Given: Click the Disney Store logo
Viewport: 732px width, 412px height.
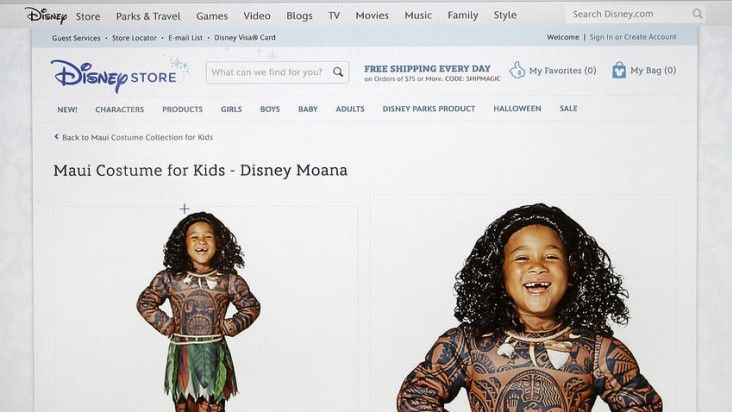Looking at the screenshot, I should (x=114, y=76).
